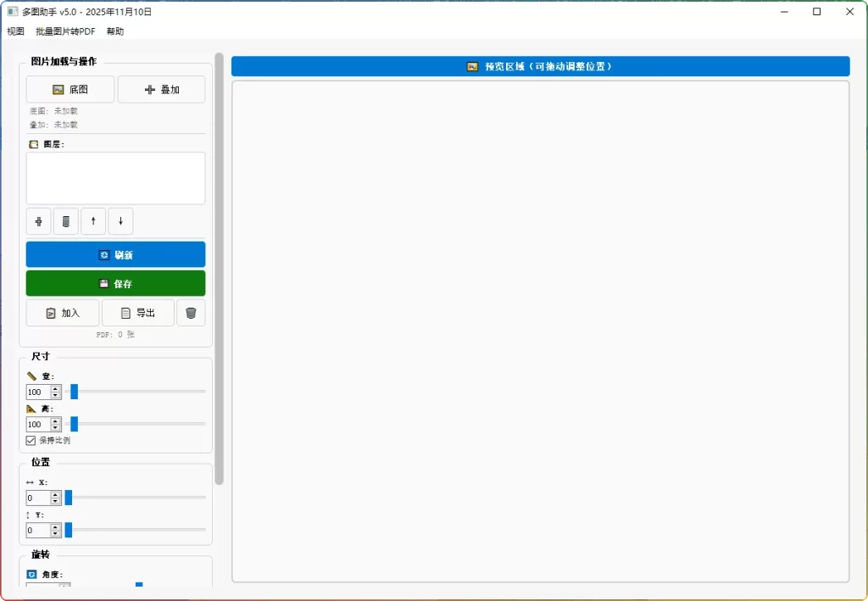Click the rotate icon next to 角度 label
The image size is (868, 601).
(31, 574)
